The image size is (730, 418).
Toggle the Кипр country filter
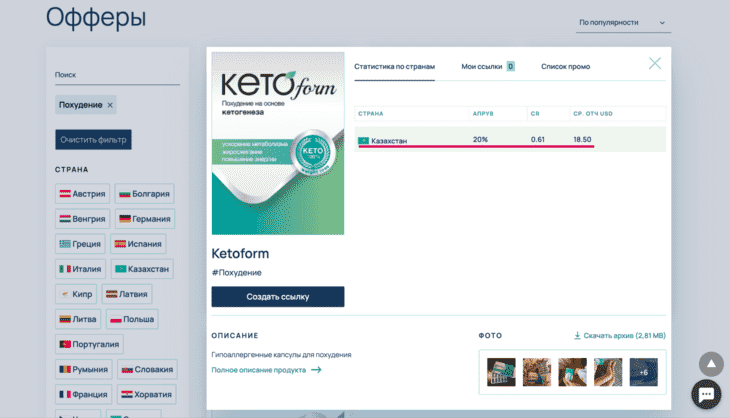76,294
